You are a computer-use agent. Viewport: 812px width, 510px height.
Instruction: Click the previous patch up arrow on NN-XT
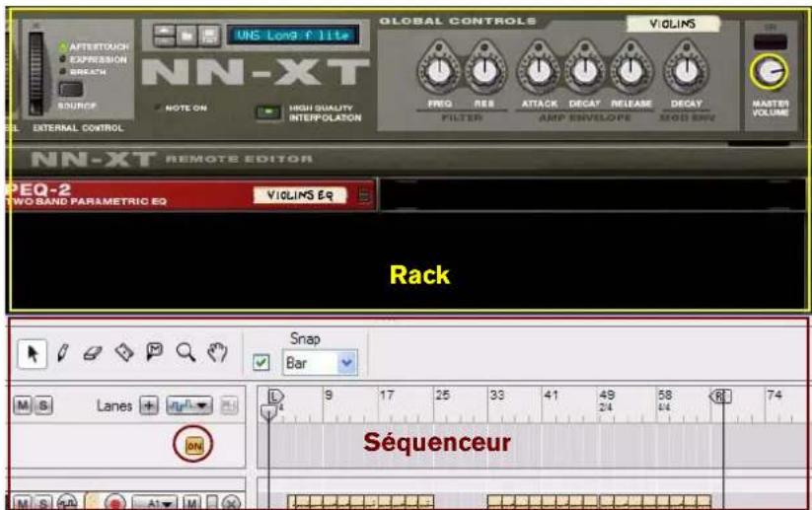pyautogui.click(x=164, y=31)
